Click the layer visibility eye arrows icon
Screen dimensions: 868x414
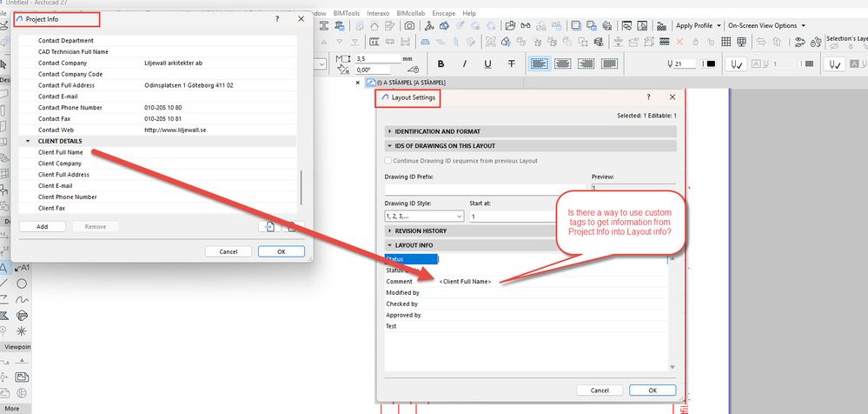(x=800, y=42)
